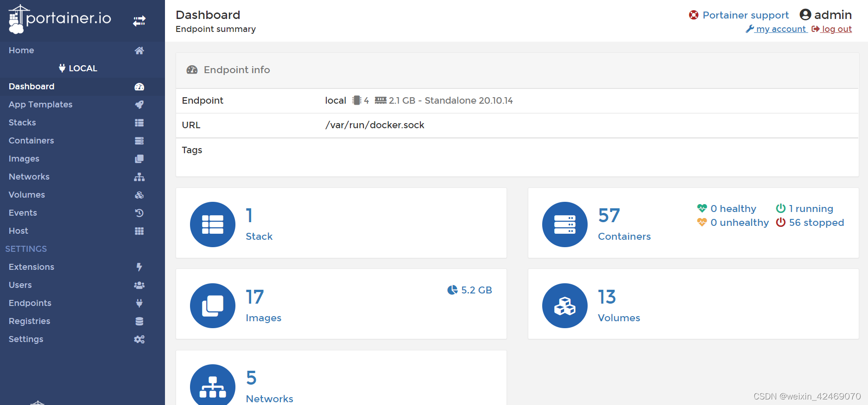Navigate to Networks in sidebar
The width and height of the screenshot is (868, 405).
29,176
